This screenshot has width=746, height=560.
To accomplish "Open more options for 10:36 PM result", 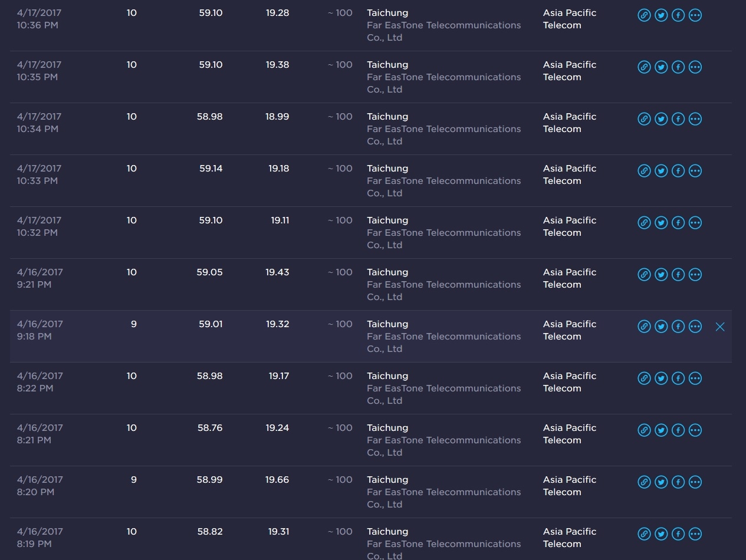I will [x=695, y=15].
